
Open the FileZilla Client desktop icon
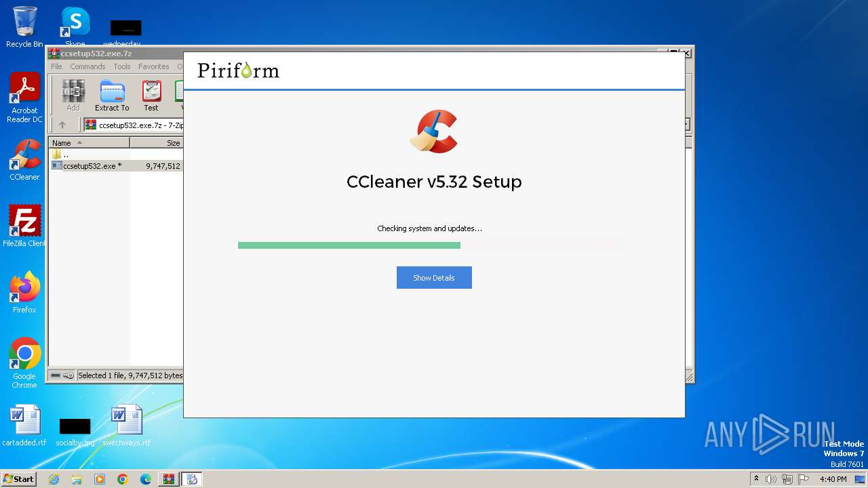coord(24,226)
